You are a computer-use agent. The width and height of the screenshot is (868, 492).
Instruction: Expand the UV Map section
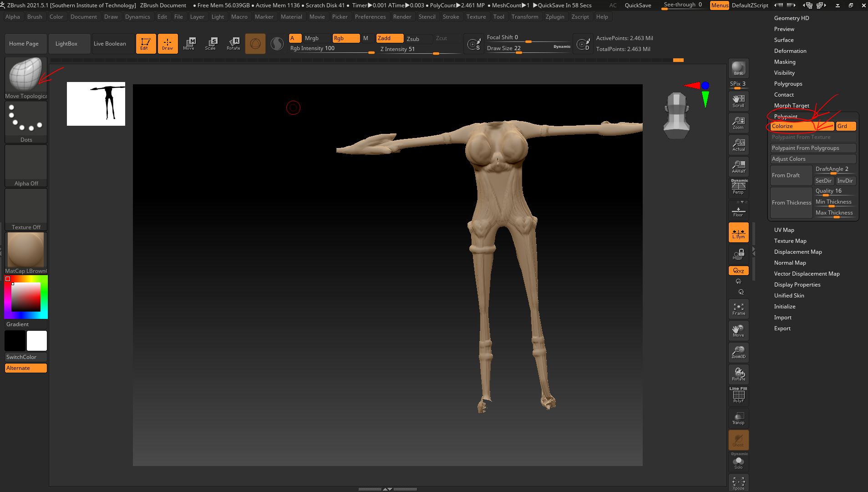tap(784, 230)
